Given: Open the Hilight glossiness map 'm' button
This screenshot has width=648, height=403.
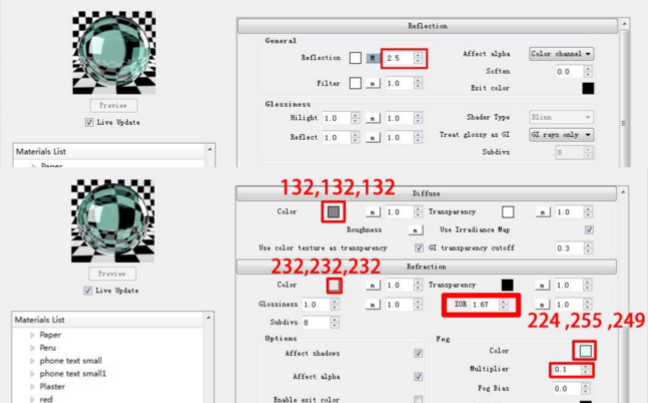Looking at the screenshot, I should click(x=373, y=119).
